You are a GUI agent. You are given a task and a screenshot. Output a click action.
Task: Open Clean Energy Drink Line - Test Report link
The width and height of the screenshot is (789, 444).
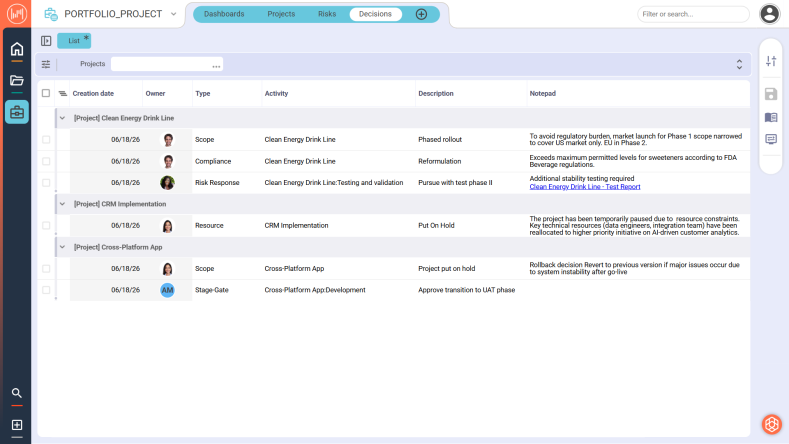(585, 187)
